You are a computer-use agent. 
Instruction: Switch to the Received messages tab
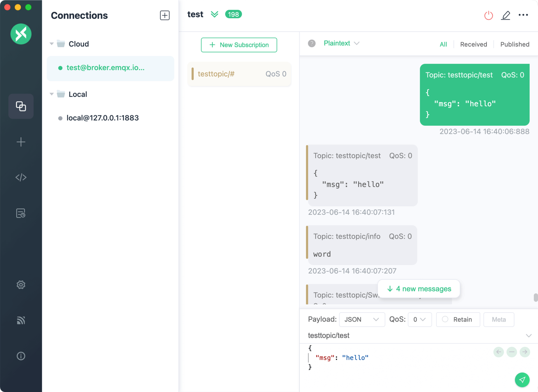click(x=474, y=44)
